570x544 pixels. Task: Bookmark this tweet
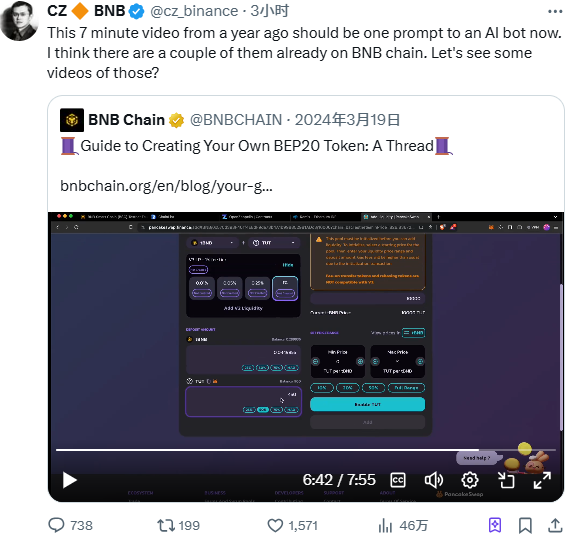[x=525, y=525]
